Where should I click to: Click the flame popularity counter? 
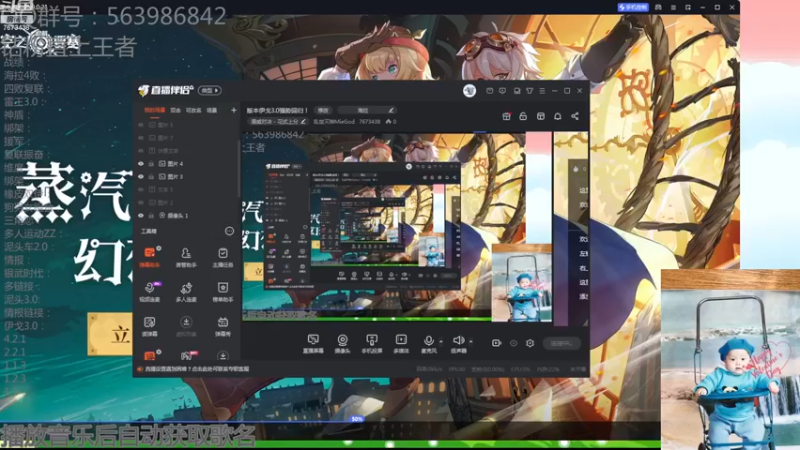coord(391,121)
